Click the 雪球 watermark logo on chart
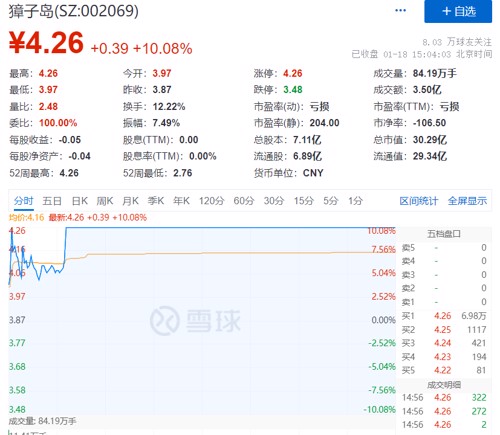The height and width of the screenshot is (435, 500). pyautogui.click(x=195, y=320)
